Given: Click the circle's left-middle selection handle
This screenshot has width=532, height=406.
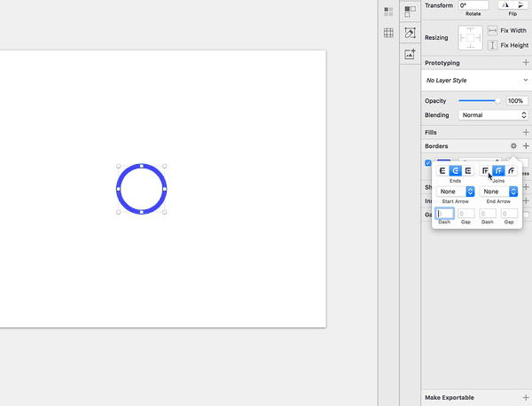Looking at the screenshot, I should coord(119,189).
